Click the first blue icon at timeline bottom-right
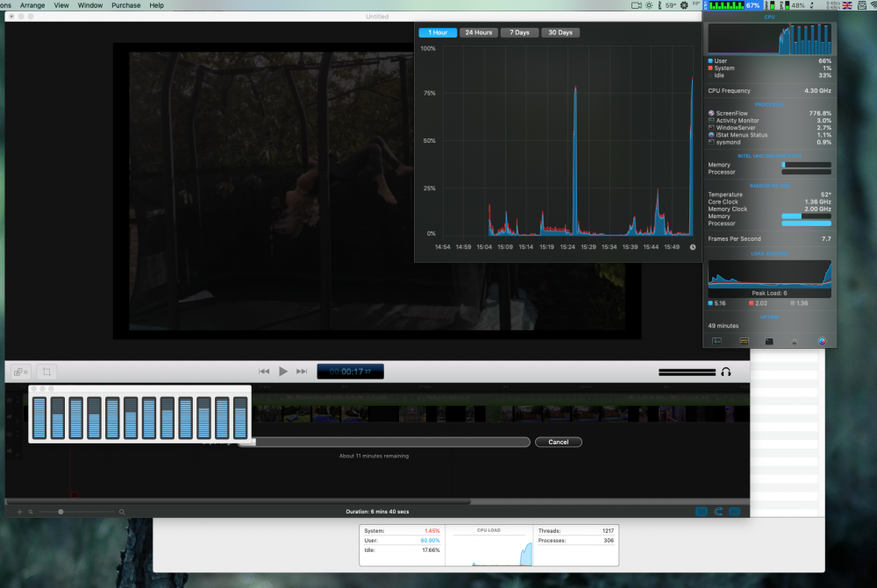Viewport: 877px width, 588px height. click(702, 512)
